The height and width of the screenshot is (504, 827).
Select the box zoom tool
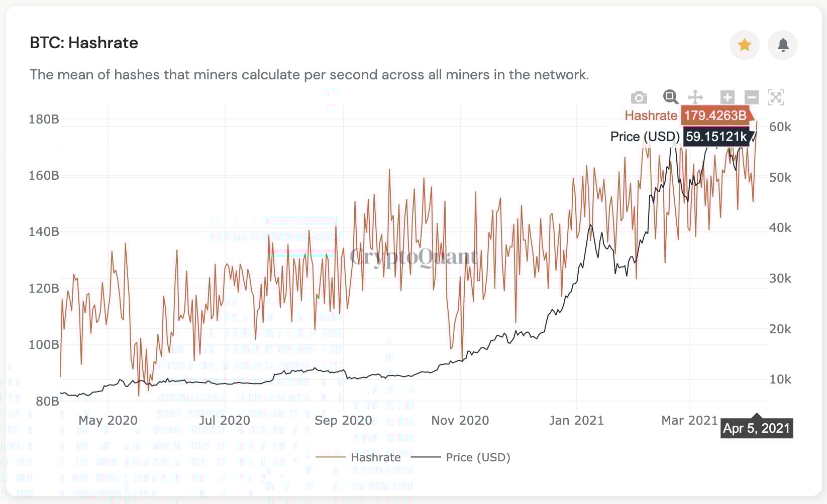(x=670, y=97)
